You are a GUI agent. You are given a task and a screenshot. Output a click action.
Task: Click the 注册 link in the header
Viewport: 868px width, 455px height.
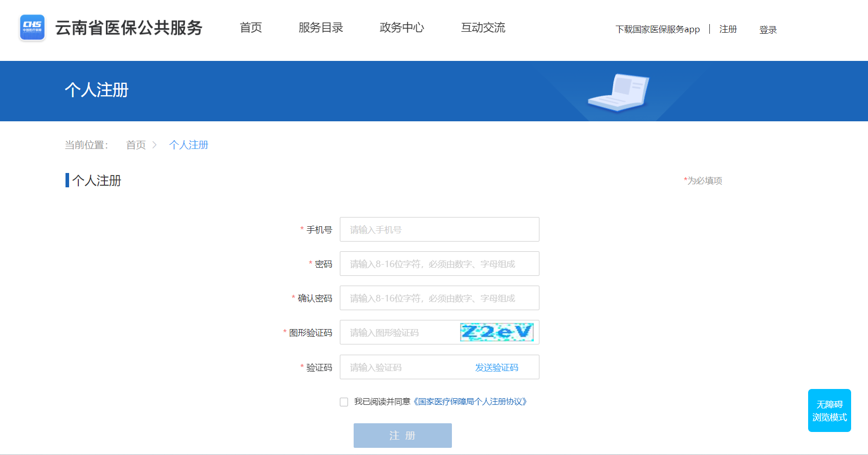coord(728,30)
